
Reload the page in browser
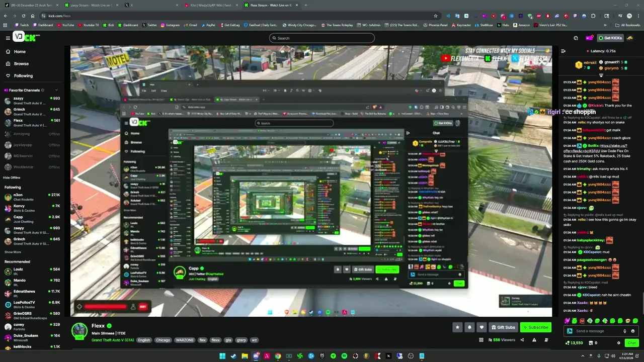[23, 16]
